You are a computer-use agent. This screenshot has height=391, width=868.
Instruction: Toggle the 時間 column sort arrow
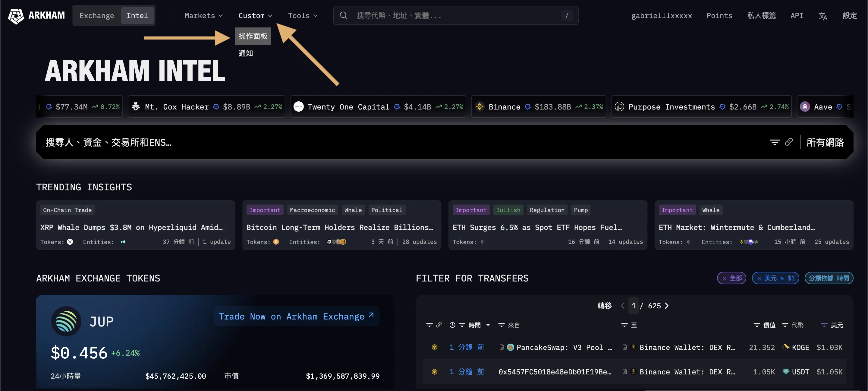pyautogui.click(x=488, y=325)
